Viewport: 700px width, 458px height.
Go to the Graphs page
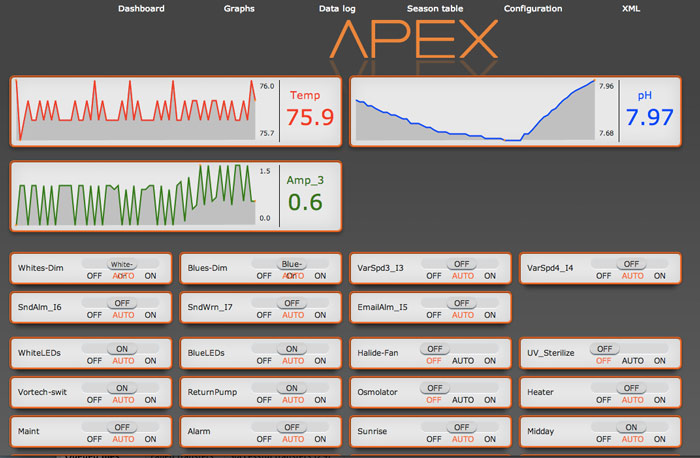239,8
